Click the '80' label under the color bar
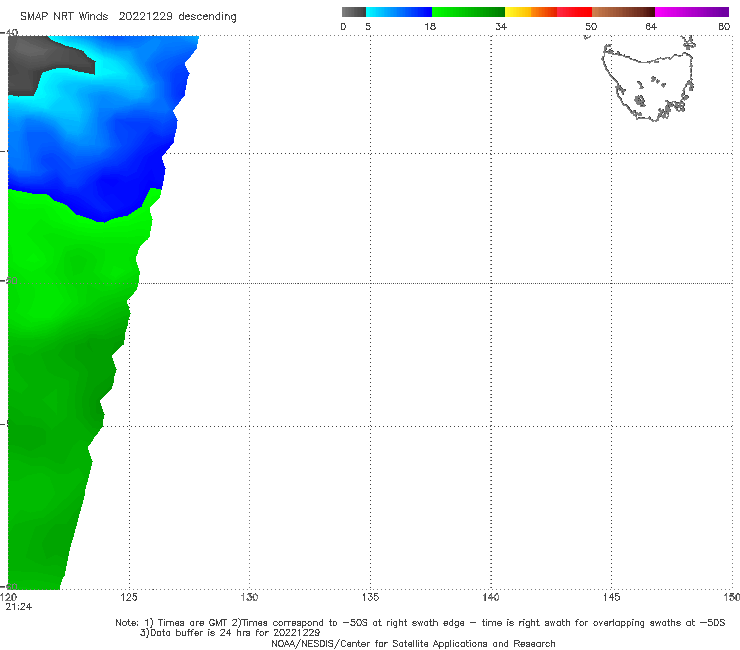 [x=724, y=27]
